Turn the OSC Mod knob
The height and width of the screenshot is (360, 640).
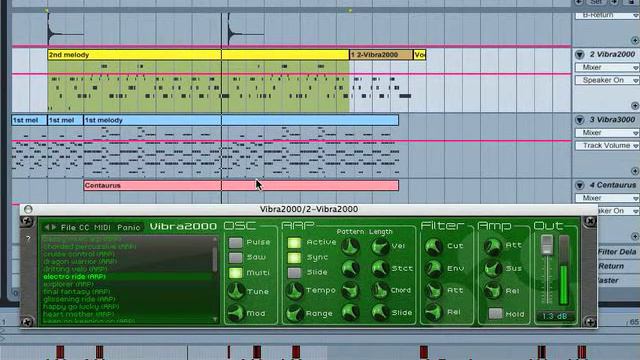[x=236, y=313]
